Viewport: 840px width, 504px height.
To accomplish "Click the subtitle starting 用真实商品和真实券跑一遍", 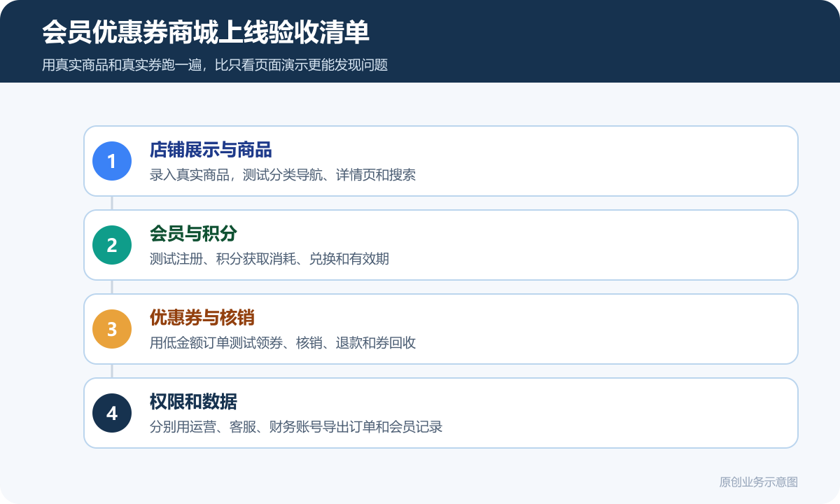I will 215,65.
